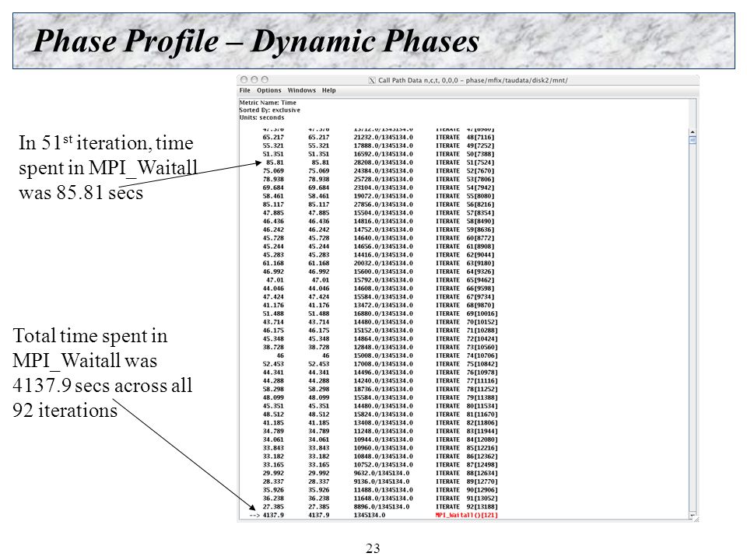Click the calls value 18736.0/1345134.0
This screenshot has height=560, width=747.
pyautogui.click(x=383, y=389)
